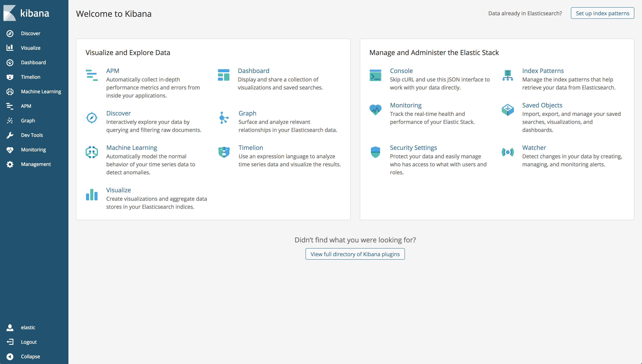Click the Index Patterns card icon
The height and width of the screenshot is (364, 642).
coord(508,75)
